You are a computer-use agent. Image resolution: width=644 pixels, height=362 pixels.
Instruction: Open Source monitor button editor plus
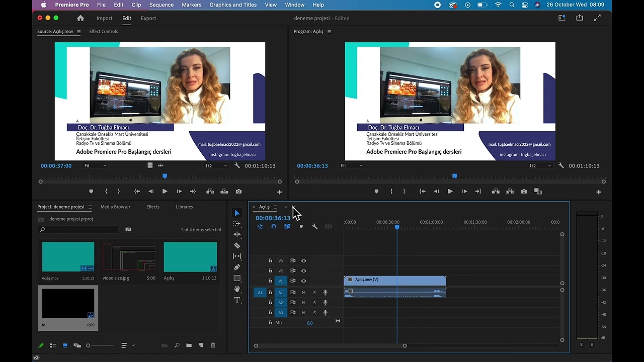coord(280,192)
